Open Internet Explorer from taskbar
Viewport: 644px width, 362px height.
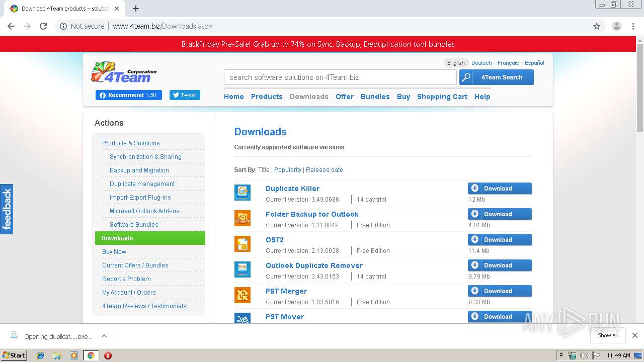40,355
